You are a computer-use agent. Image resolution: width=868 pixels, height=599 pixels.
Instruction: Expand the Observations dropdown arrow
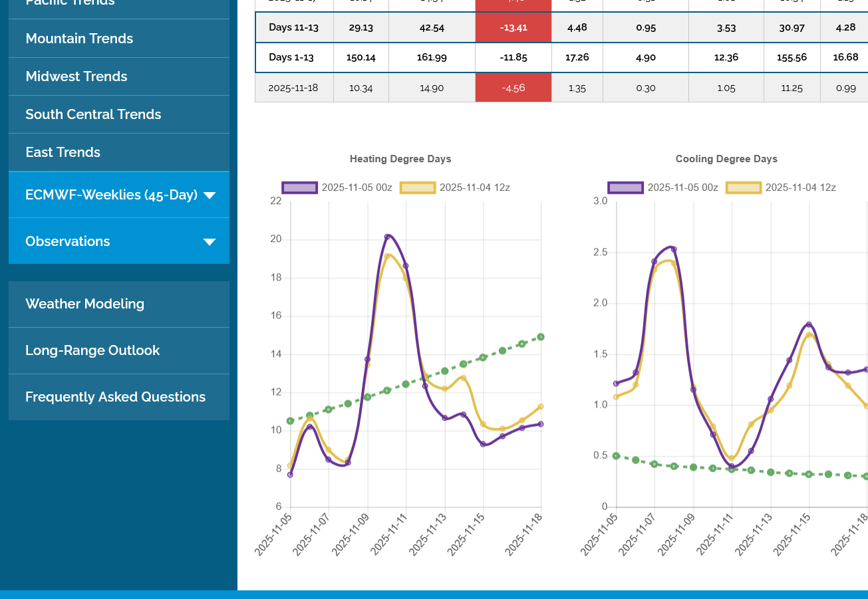click(210, 242)
